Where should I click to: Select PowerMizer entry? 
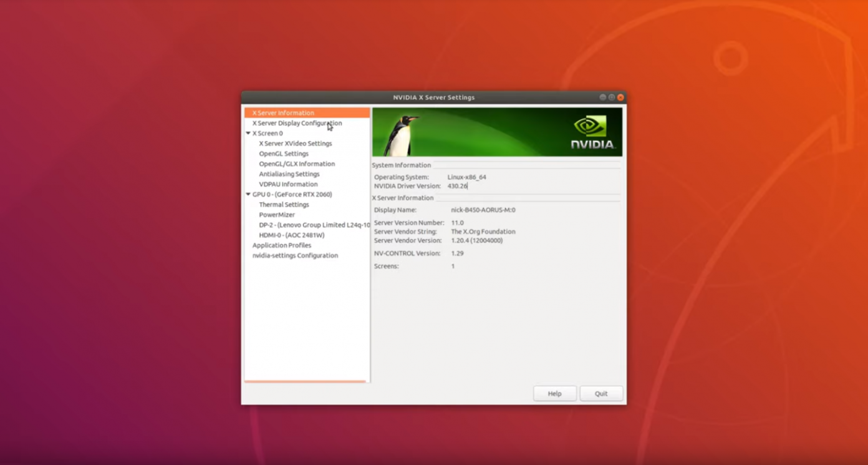[277, 215]
